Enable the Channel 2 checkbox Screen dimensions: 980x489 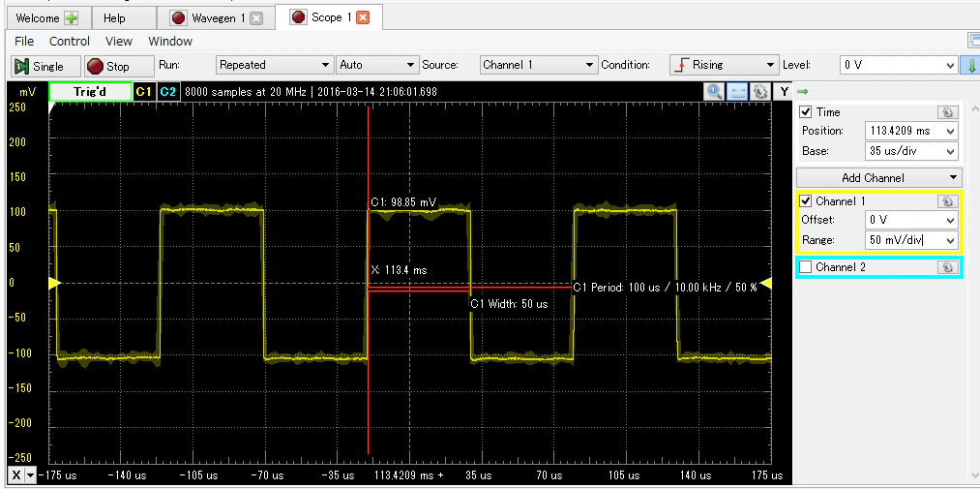806,267
